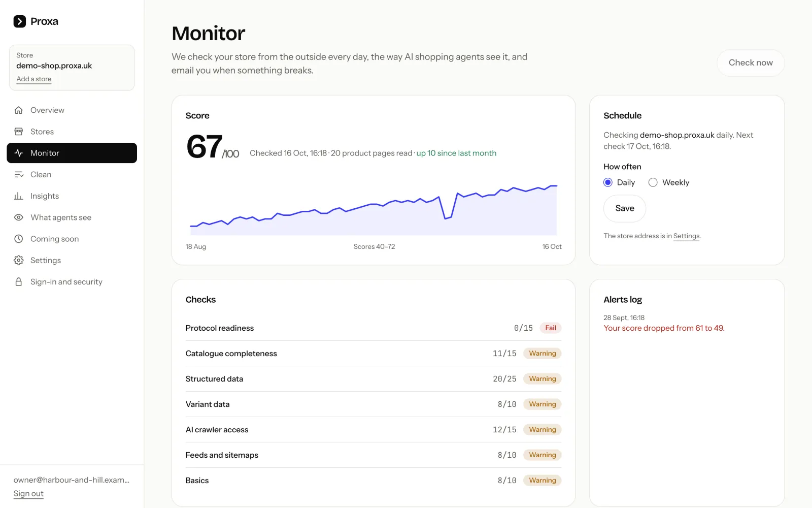812x508 pixels.
Task: Run a check with Check now
Action: [751, 62]
